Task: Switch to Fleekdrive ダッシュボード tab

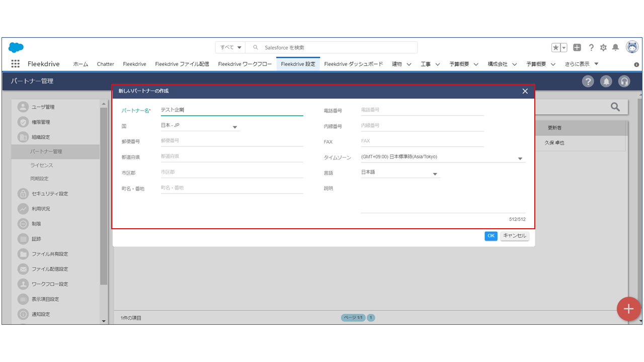Action: click(353, 64)
